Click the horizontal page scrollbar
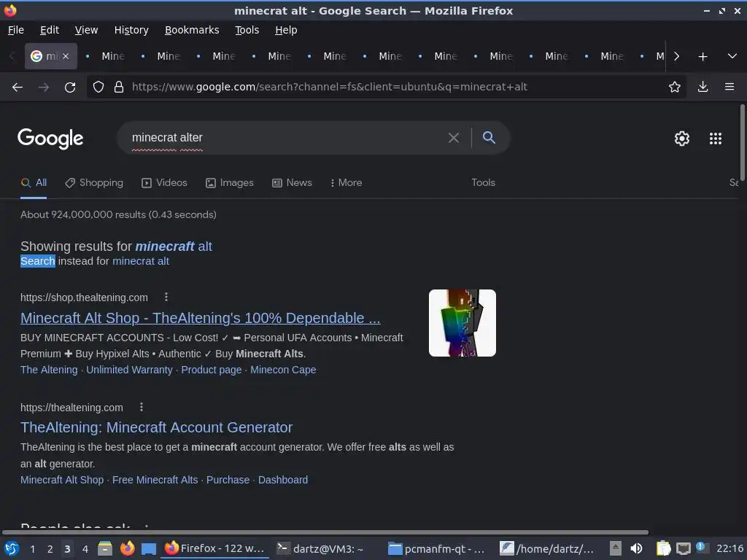The height and width of the screenshot is (560, 747). coord(325,532)
